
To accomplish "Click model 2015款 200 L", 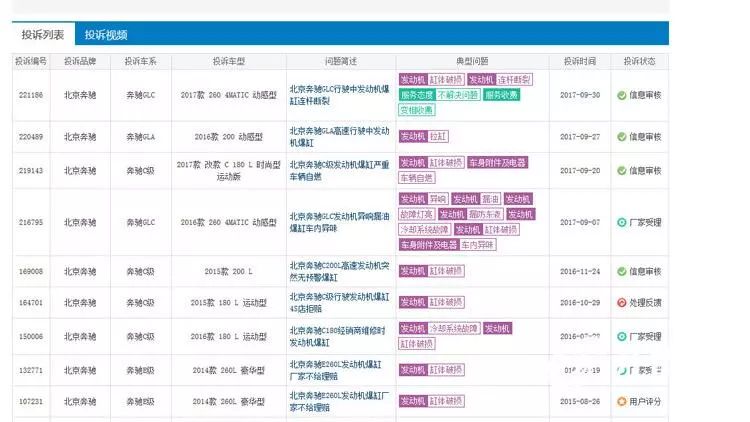I will pyautogui.click(x=229, y=271).
